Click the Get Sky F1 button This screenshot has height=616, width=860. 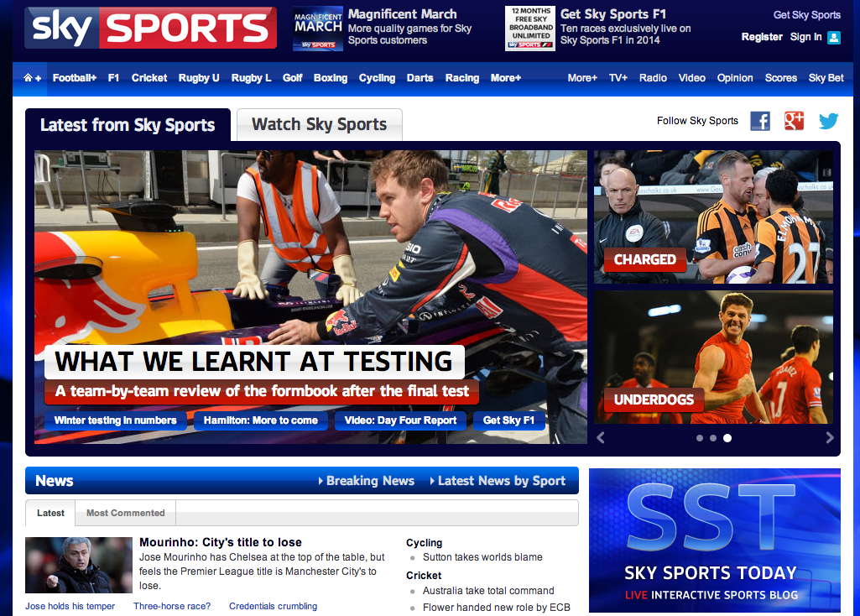509,420
